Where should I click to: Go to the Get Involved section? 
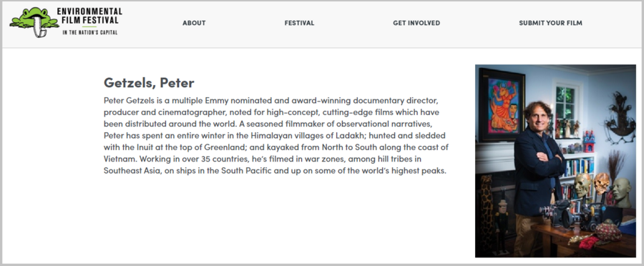coord(416,23)
